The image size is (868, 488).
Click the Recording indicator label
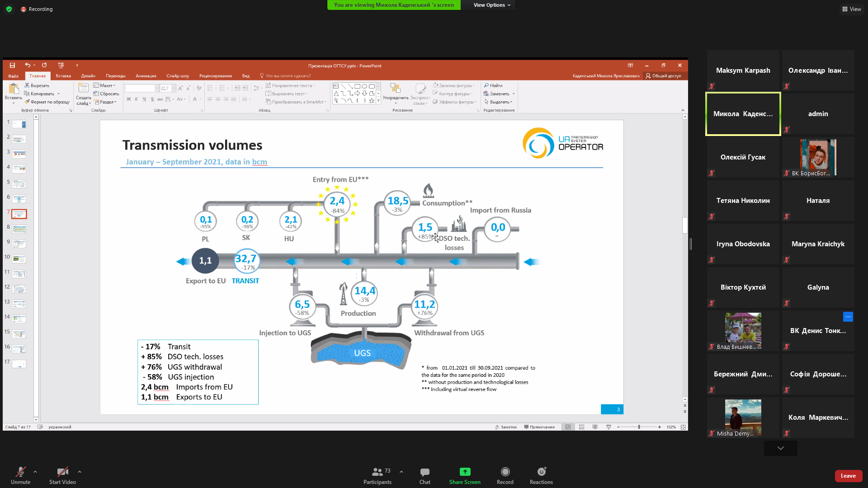pos(40,9)
